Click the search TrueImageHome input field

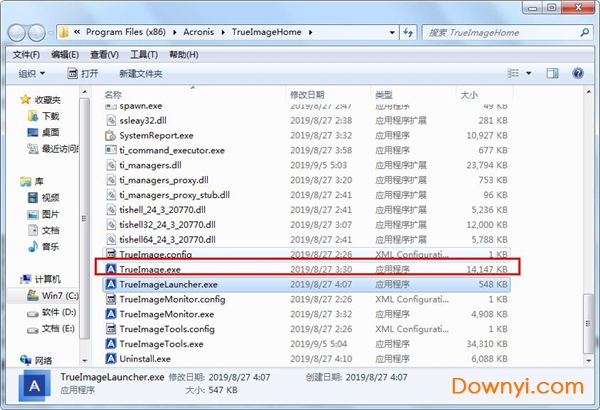pyautogui.click(x=501, y=33)
